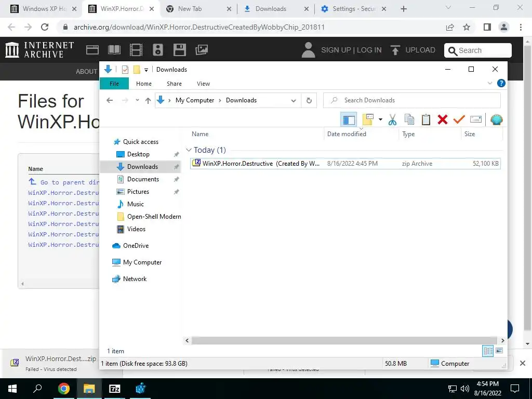Image resolution: width=532 pixels, height=399 pixels.
Task: Click the horizontal scrollbar in file list
Action: point(344,340)
